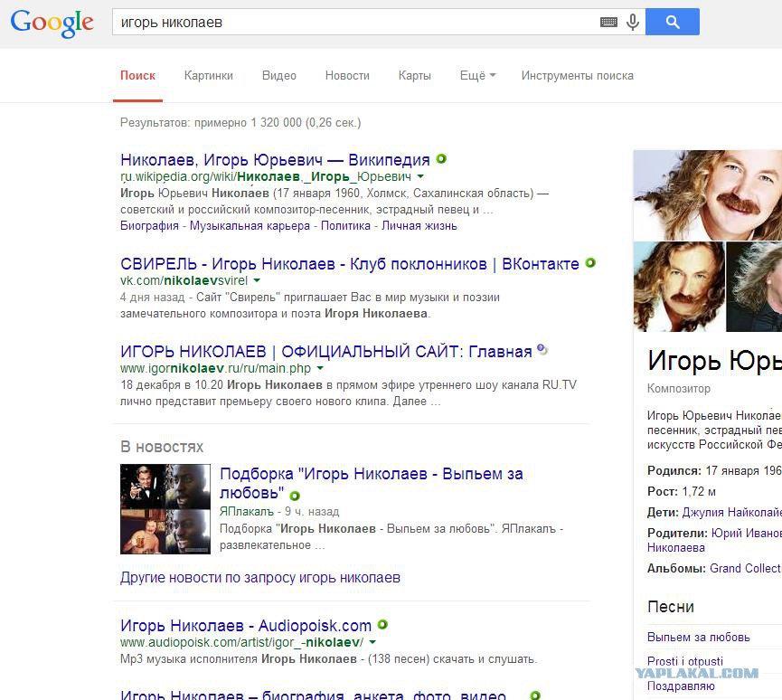Switch to the Карты tab
Screen dimensions: 782x700
pyautogui.click(x=414, y=76)
